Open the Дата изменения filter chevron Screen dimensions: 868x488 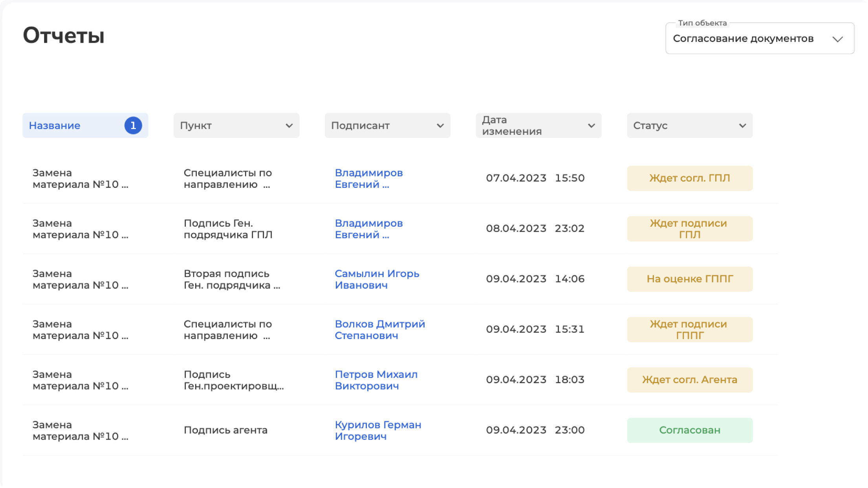click(x=591, y=126)
